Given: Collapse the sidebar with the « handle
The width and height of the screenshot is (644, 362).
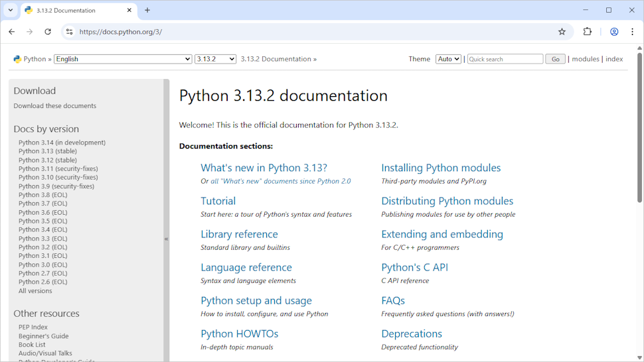Looking at the screenshot, I should pyautogui.click(x=167, y=239).
